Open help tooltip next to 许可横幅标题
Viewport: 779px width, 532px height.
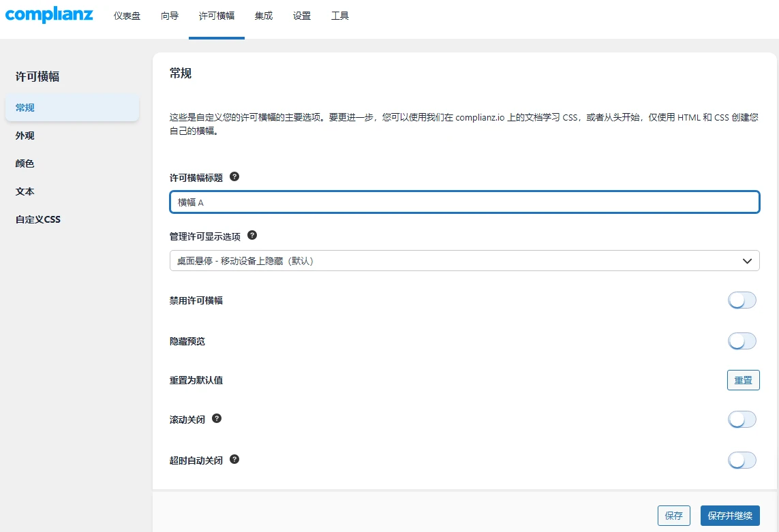pyautogui.click(x=234, y=176)
